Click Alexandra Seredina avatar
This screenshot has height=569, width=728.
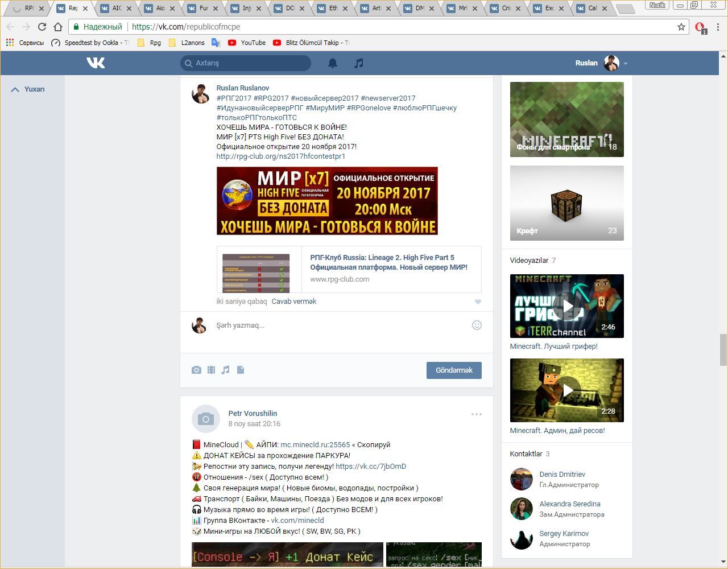522,509
